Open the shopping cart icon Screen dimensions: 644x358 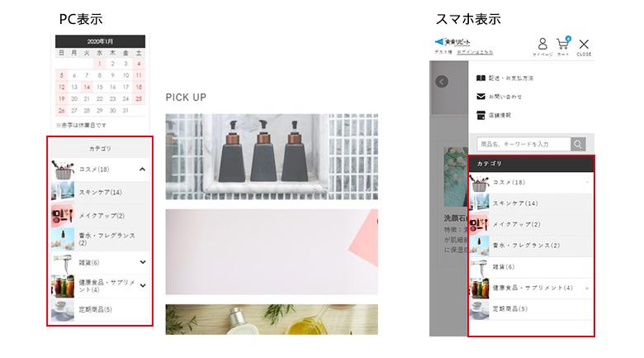563,46
